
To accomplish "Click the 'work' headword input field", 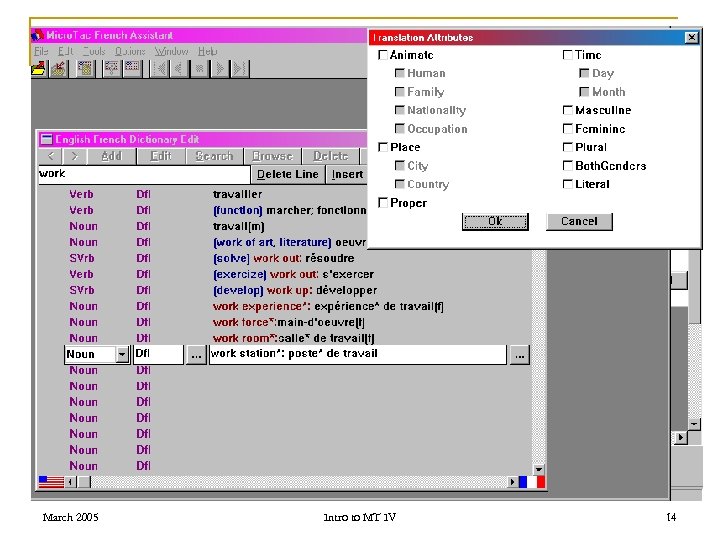I will point(144,174).
